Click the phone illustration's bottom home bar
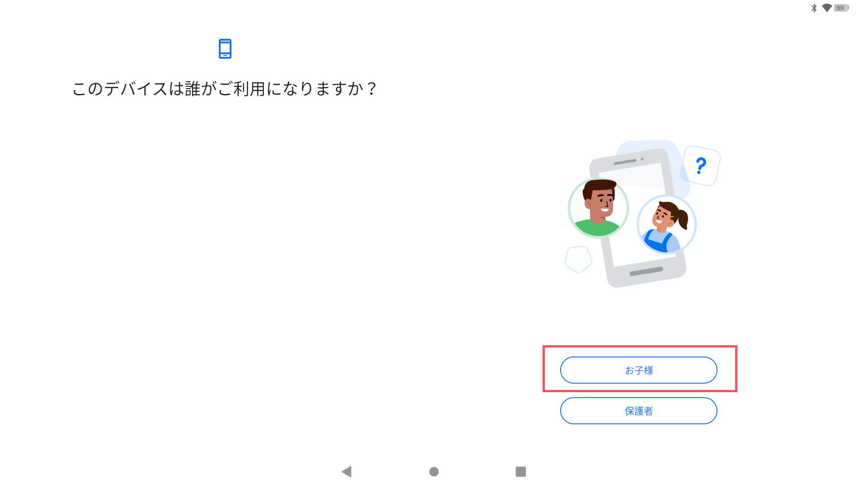This screenshot has height=488, width=868. pos(646,271)
